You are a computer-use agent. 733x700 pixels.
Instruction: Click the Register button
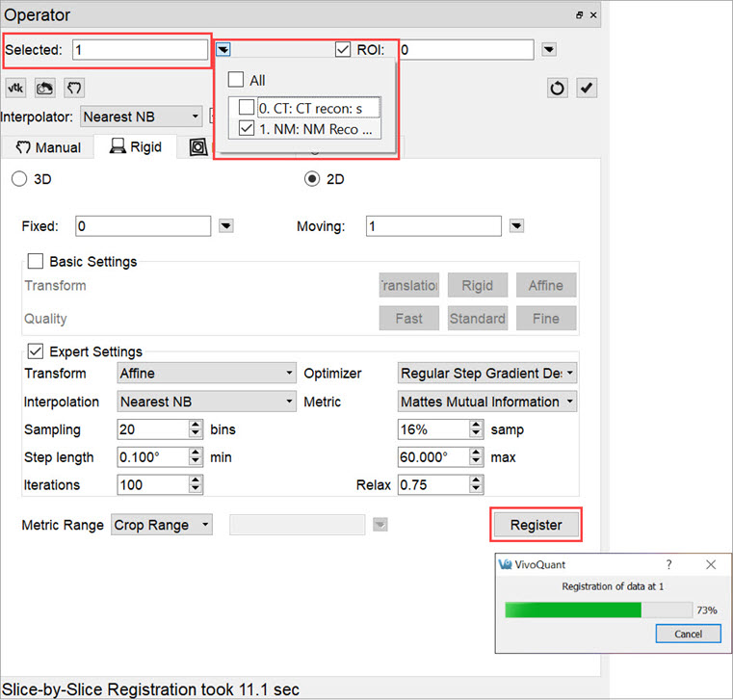(536, 525)
